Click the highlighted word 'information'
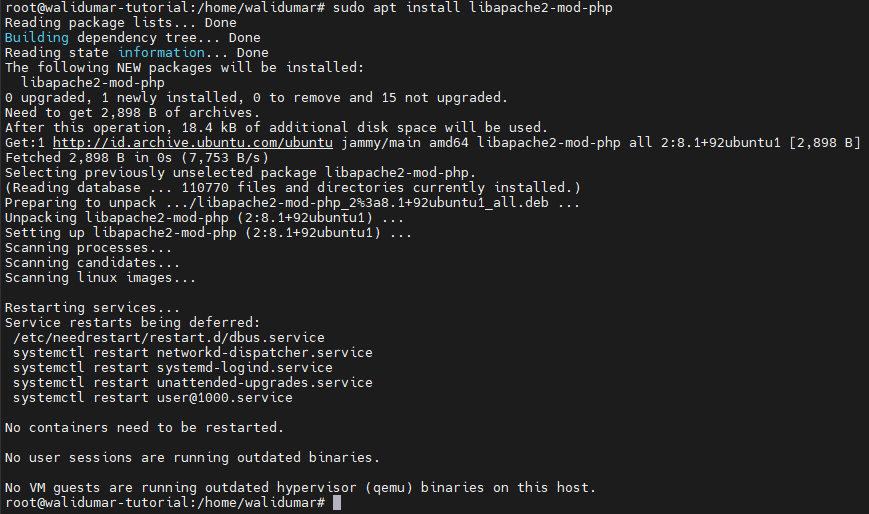Screen dimensions: 869x514 pyautogui.click(x=161, y=53)
